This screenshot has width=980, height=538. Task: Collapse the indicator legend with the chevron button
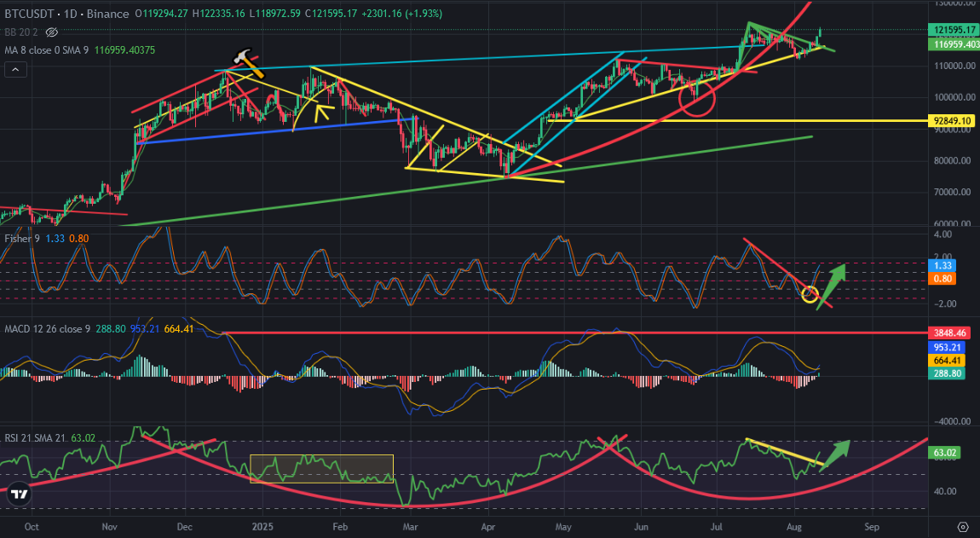click(15, 69)
